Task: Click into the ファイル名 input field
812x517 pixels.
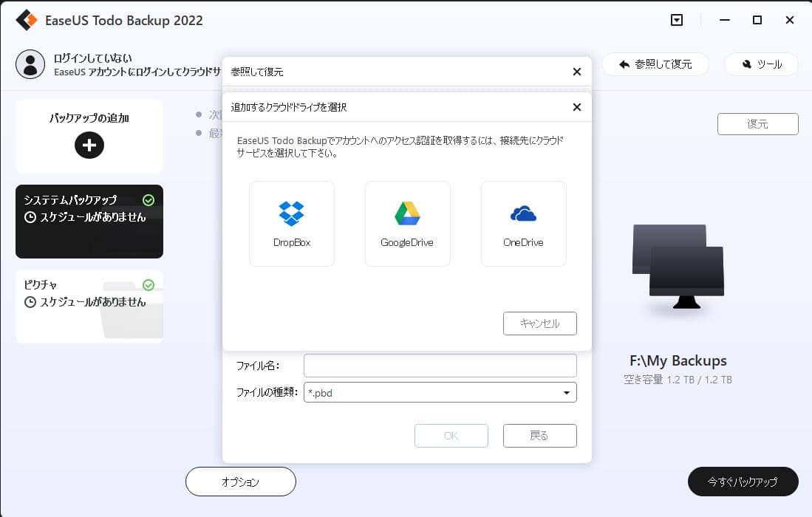Action: (440, 366)
